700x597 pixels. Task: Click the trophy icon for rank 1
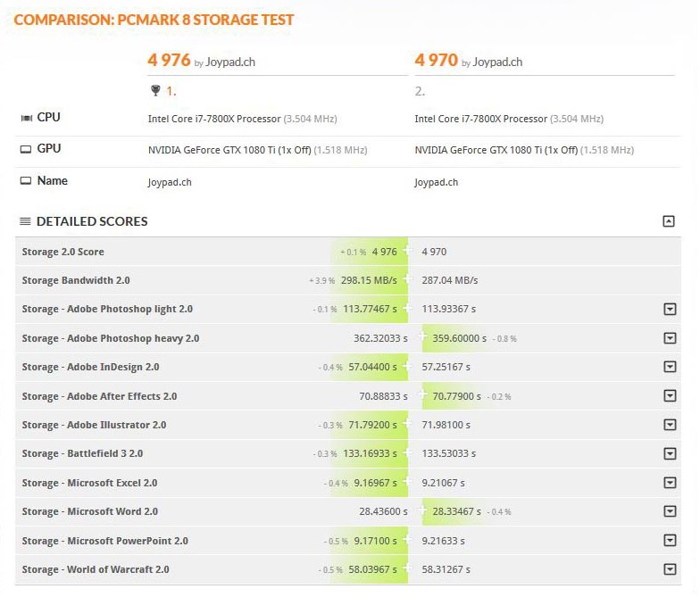155,91
